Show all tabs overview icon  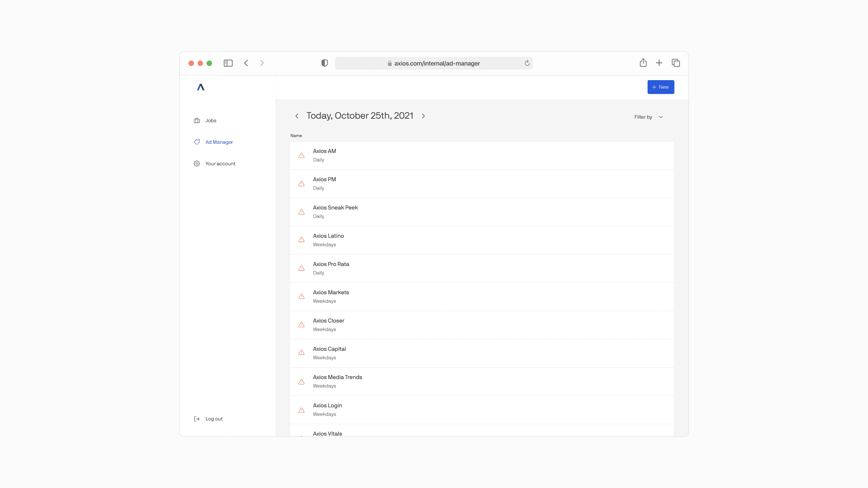(x=676, y=63)
